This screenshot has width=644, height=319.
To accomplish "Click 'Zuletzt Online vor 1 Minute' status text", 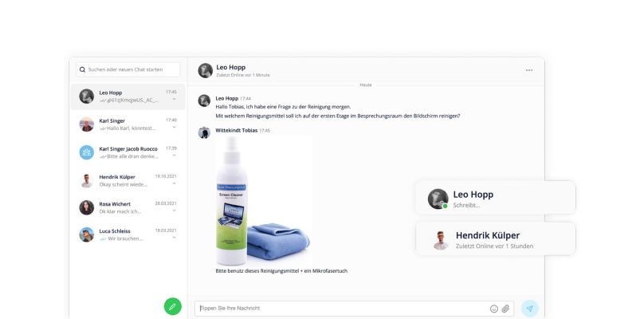I will tap(243, 75).
